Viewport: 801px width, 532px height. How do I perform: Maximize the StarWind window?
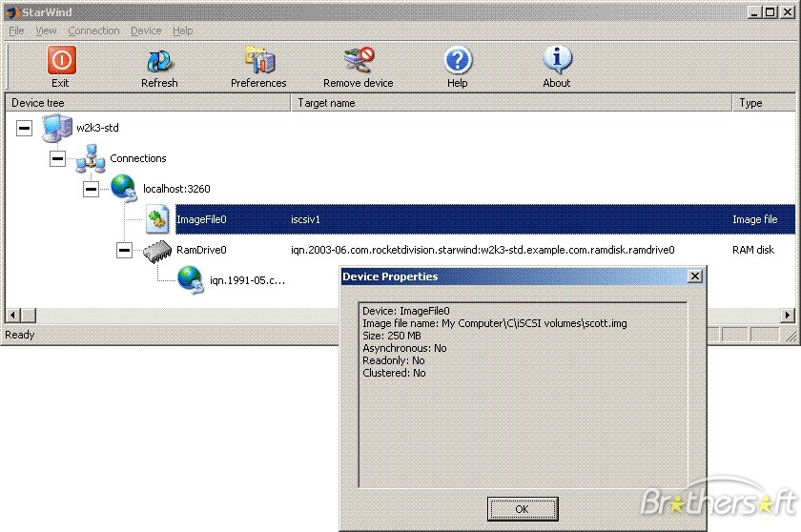(770, 11)
